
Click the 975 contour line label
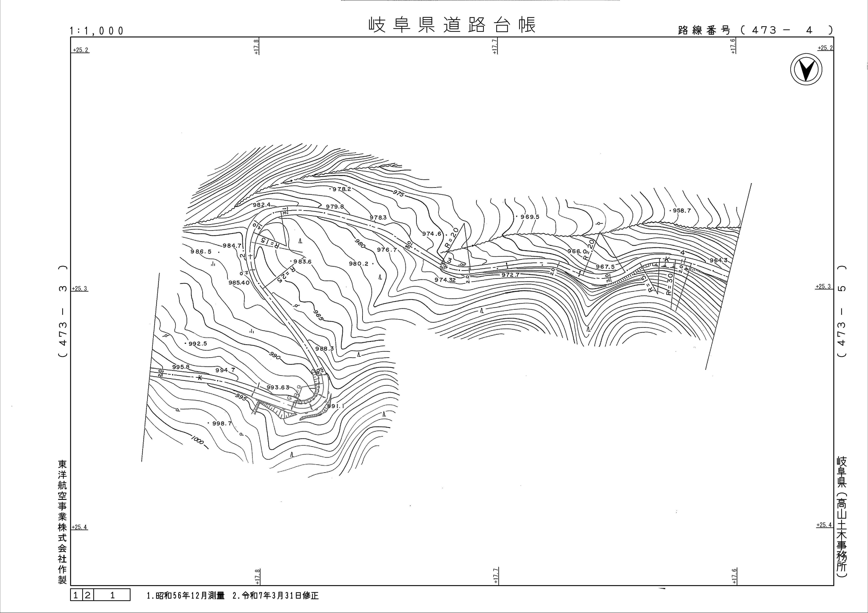399,194
